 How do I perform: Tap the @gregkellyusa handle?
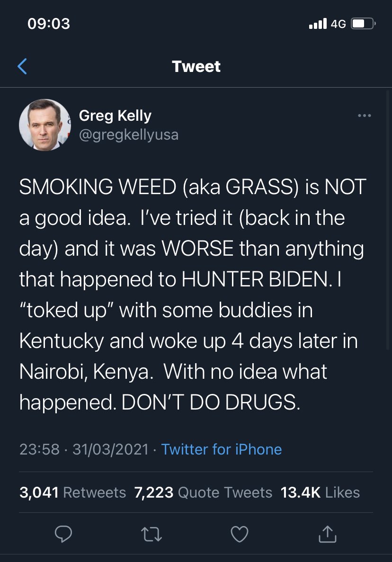pyautogui.click(x=129, y=135)
